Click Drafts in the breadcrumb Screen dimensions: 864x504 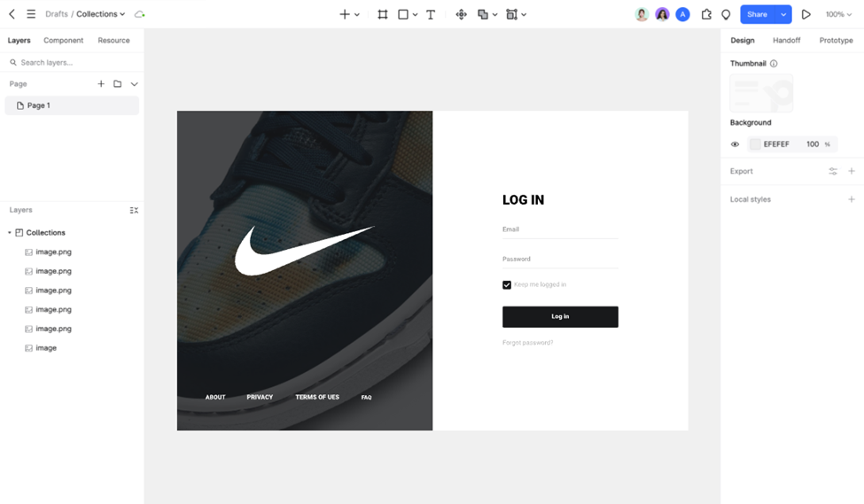pos(56,14)
